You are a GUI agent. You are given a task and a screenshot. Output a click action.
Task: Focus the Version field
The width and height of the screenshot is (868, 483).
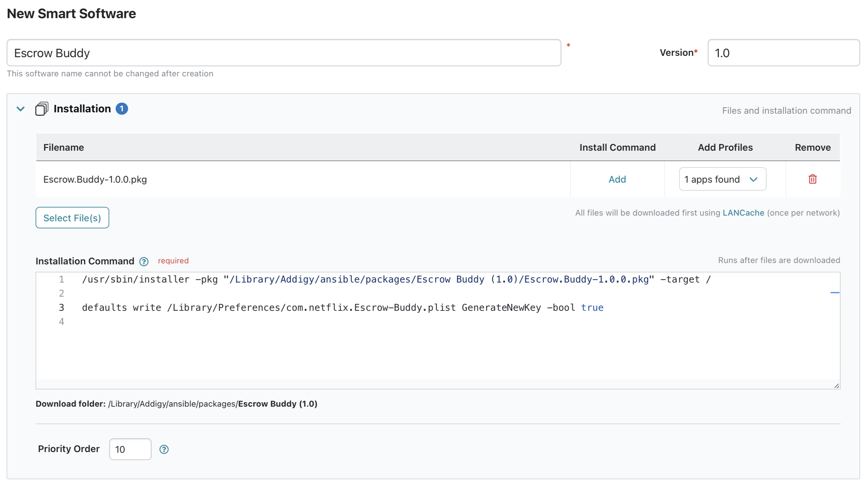pos(784,53)
